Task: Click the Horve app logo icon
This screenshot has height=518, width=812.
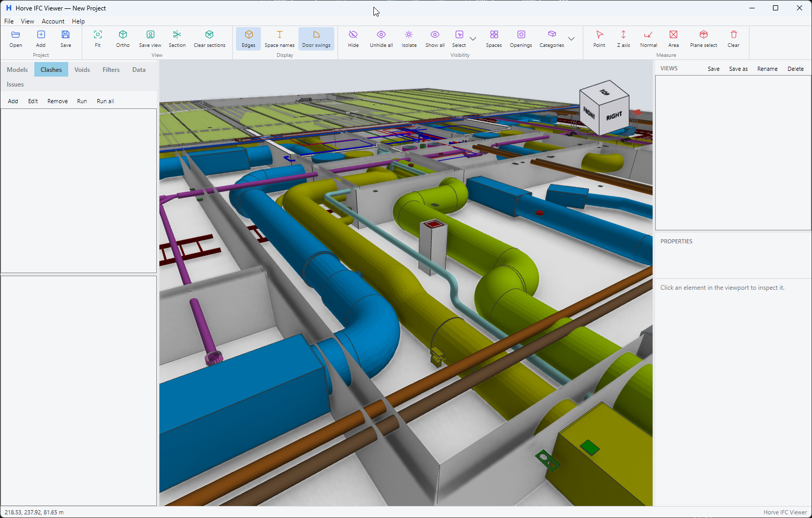Action: click(x=8, y=8)
